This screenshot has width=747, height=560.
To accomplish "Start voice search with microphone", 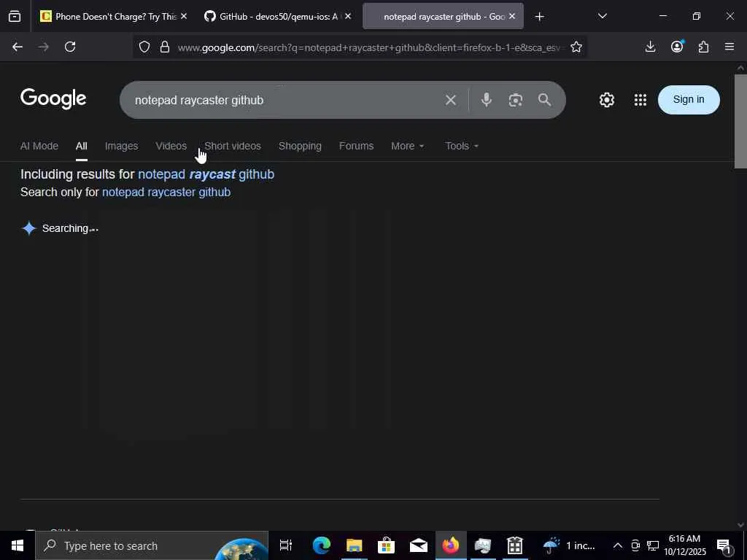I will pyautogui.click(x=486, y=100).
